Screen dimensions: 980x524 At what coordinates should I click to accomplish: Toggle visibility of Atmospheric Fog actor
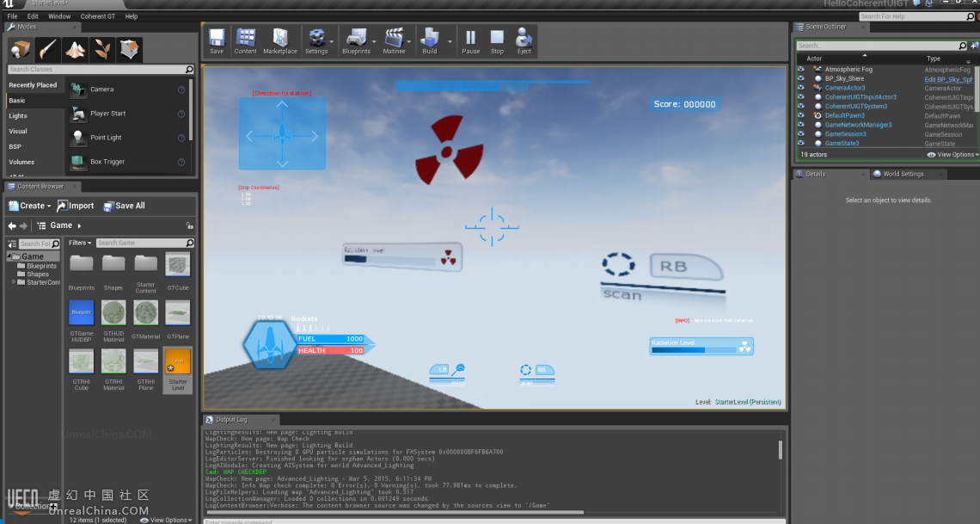point(800,70)
